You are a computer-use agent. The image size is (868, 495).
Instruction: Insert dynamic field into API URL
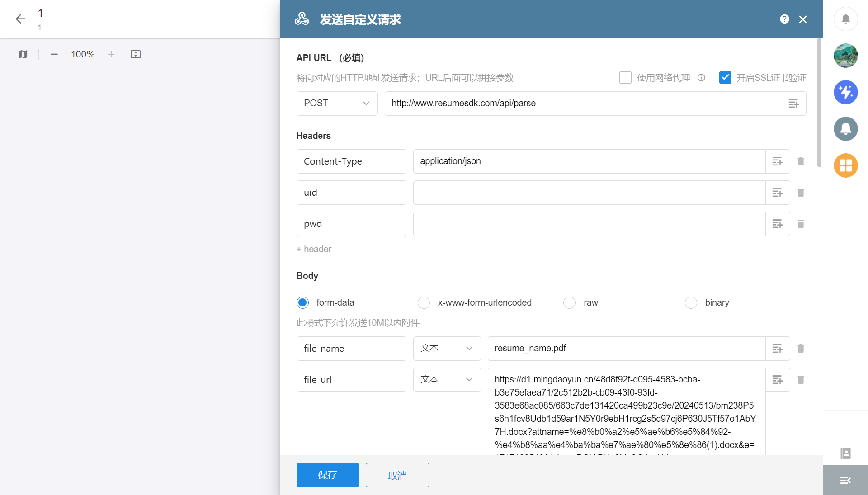794,104
